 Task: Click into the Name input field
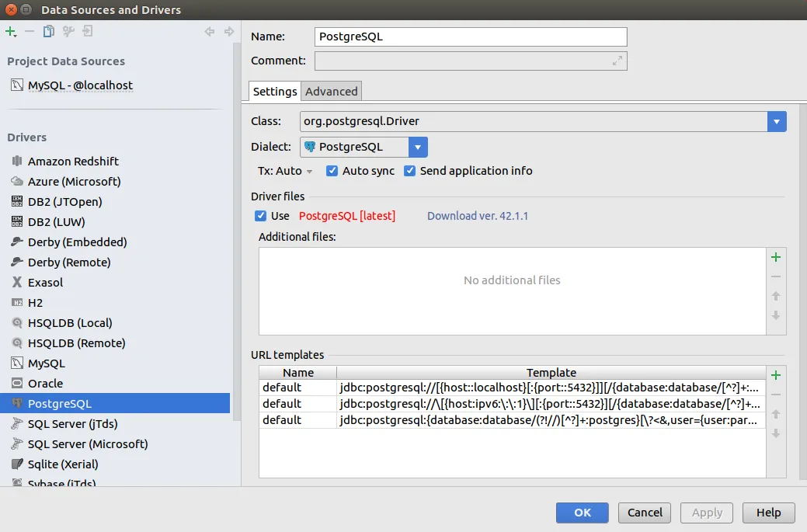pos(471,37)
